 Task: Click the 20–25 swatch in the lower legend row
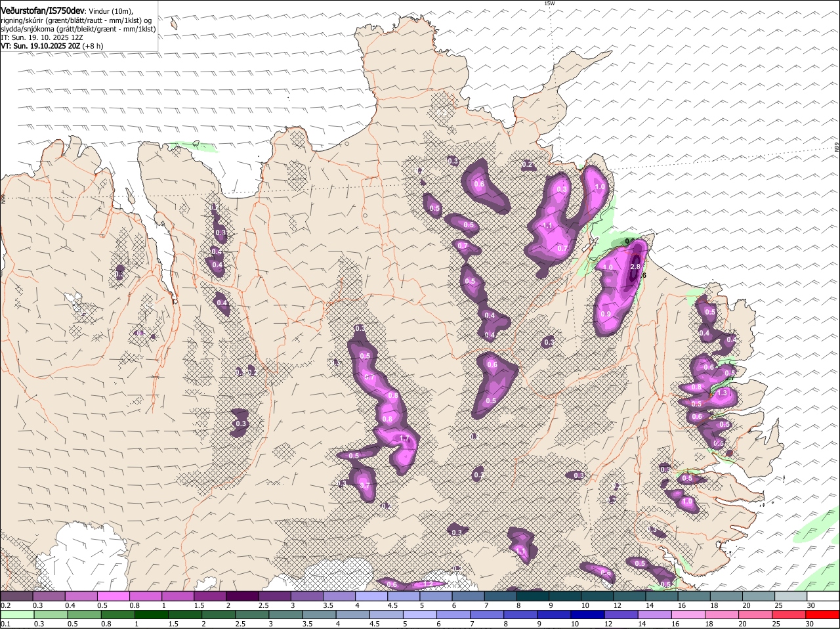[755, 615]
